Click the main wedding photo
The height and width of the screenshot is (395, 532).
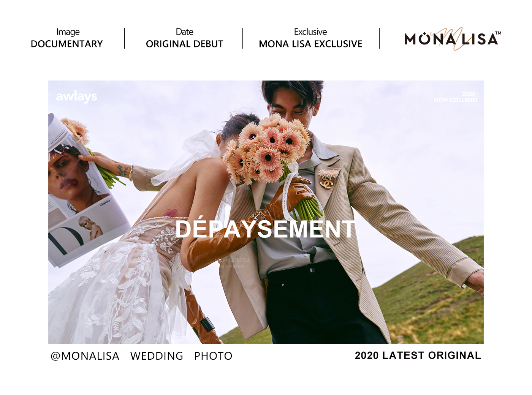tap(266, 212)
